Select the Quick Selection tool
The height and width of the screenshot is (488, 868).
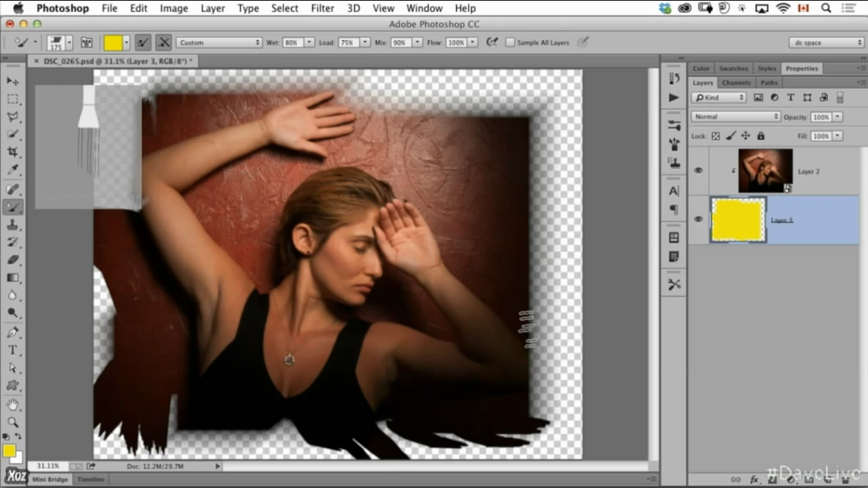pos(13,134)
